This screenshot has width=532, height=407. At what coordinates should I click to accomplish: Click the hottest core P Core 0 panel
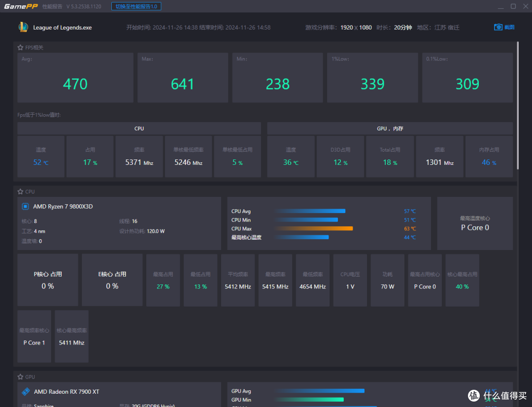click(x=475, y=223)
